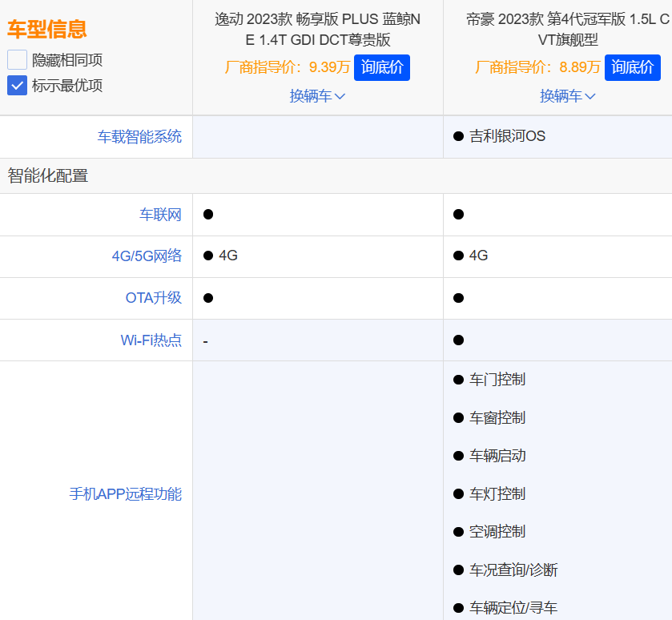Check the 隐藏相同项 checkbox

pos(18,59)
